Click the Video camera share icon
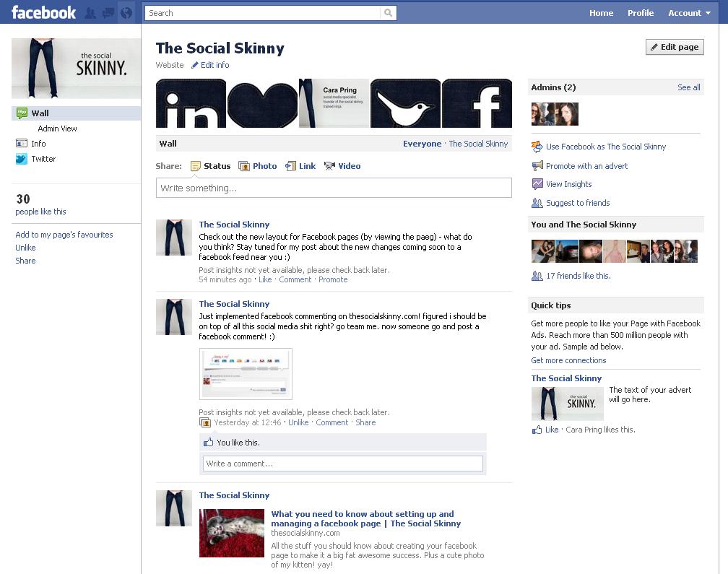Screen dimensions: 728x574 (329, 166)
